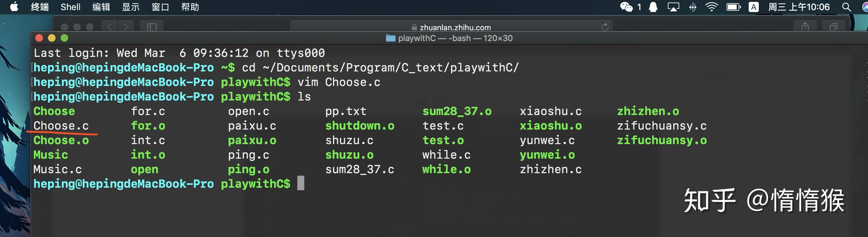
Task: Open the 编辑 menu
Action: (101, 7)
